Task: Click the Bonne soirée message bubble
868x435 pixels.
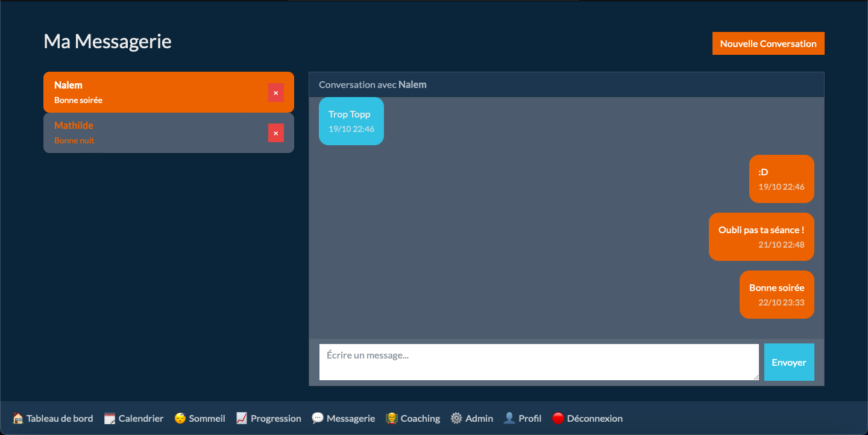Action: coord(776,295)
